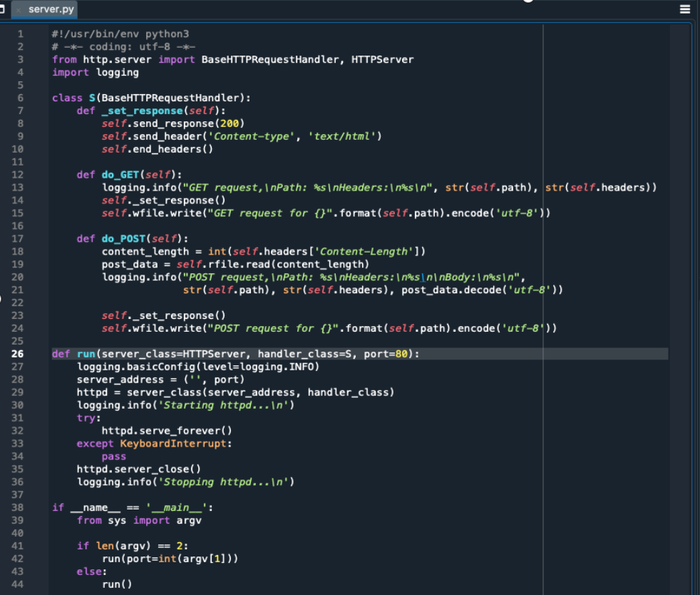The image size is (700, 595).
Task: Click 'self._set_response()' on line 14
Action: point(163,200)
